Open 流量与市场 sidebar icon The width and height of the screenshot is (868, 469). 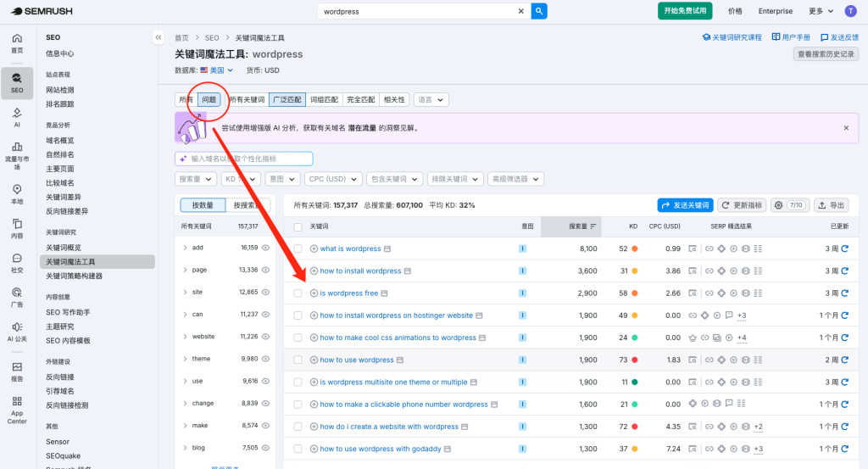(17, 155)
